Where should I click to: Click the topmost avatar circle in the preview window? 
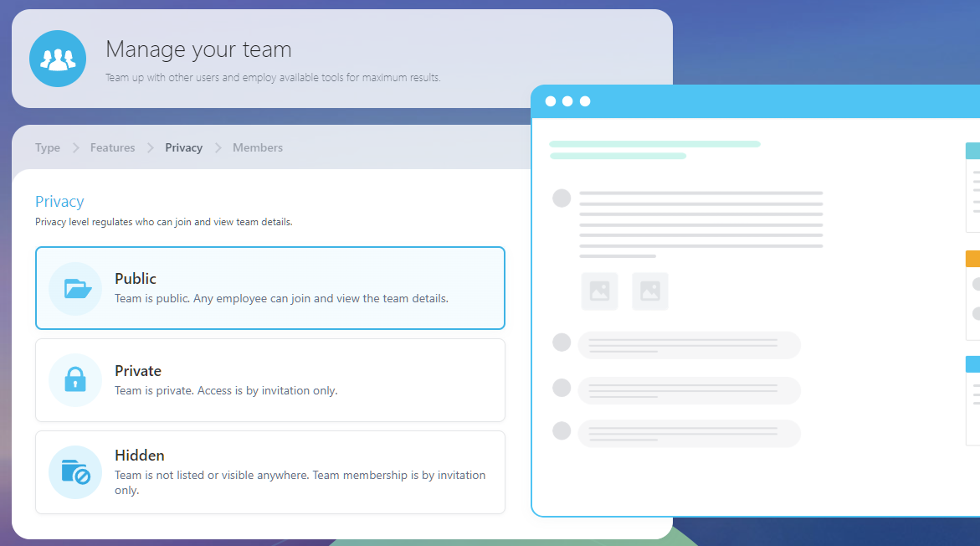(562, 198)
